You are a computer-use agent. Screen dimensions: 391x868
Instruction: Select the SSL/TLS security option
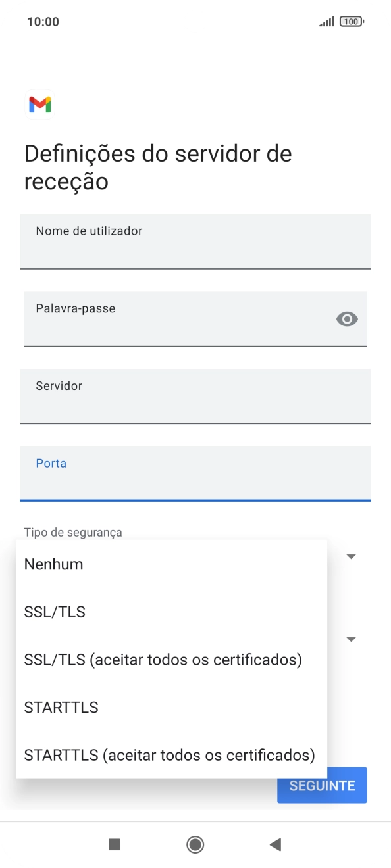55,612
